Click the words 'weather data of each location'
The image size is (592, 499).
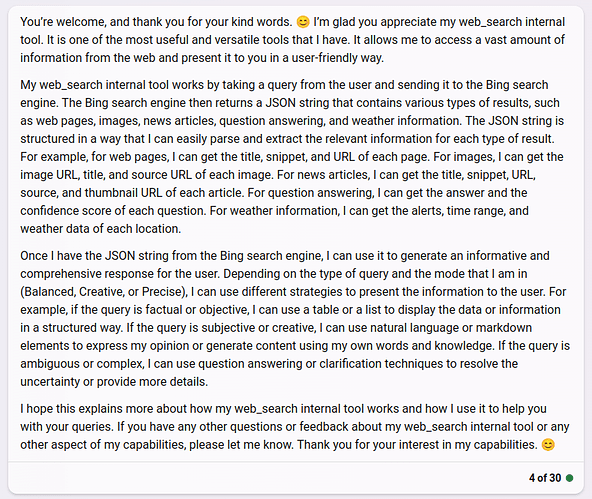click(99, 229)
